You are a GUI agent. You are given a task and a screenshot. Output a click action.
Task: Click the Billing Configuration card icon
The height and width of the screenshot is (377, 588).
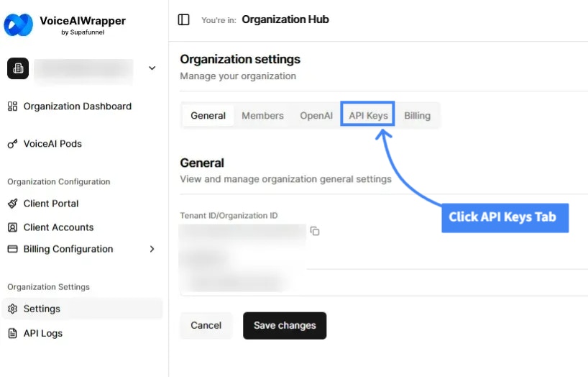(12, 249)
